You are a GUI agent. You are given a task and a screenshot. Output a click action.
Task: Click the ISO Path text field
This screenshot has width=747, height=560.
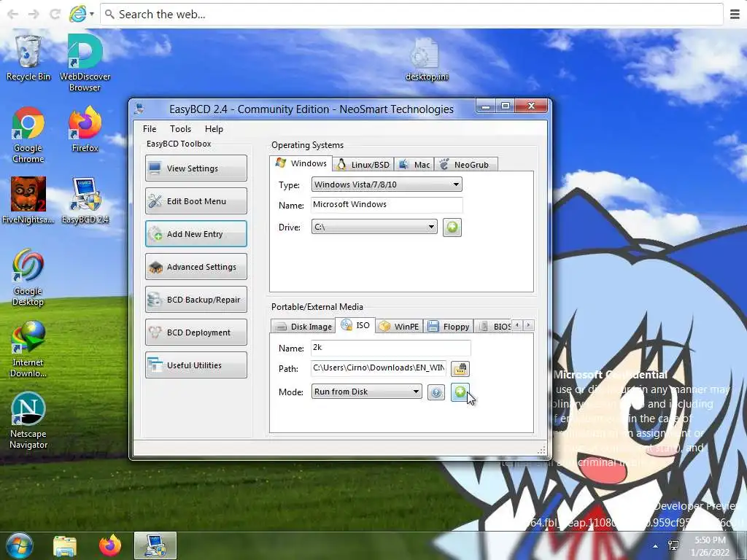click(x=379, y=368)
